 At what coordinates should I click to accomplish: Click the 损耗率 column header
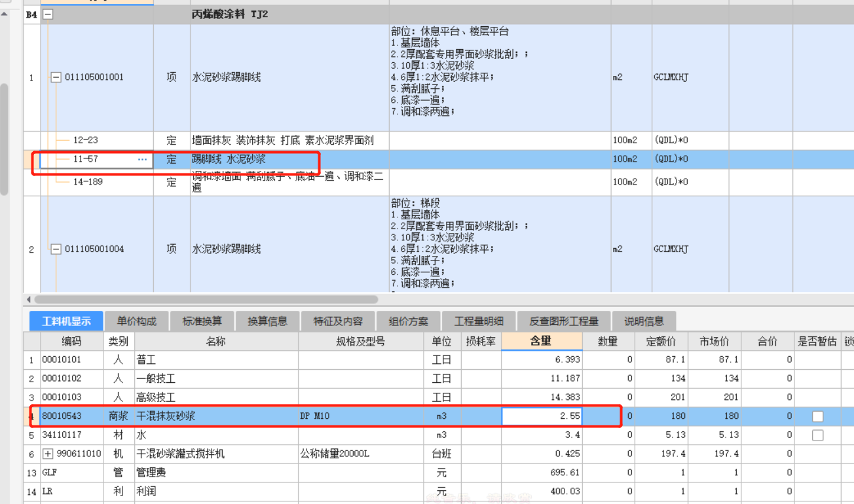coord(481,342)
